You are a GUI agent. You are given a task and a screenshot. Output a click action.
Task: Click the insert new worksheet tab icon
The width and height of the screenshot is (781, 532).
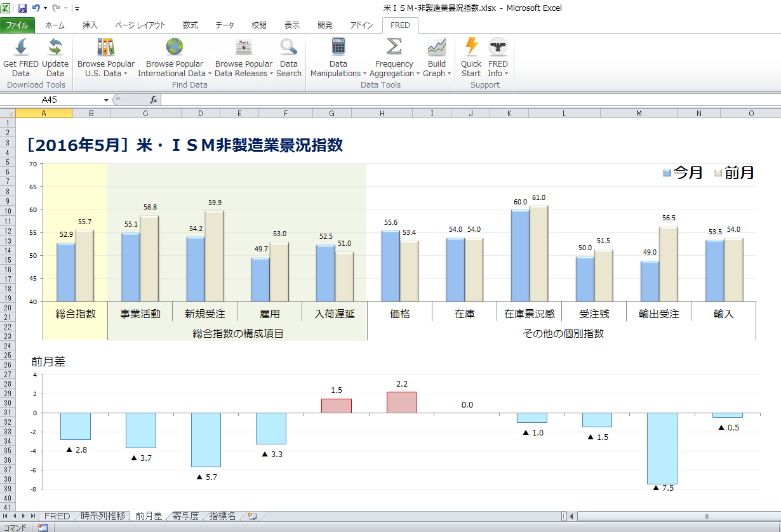coord(253,516)
